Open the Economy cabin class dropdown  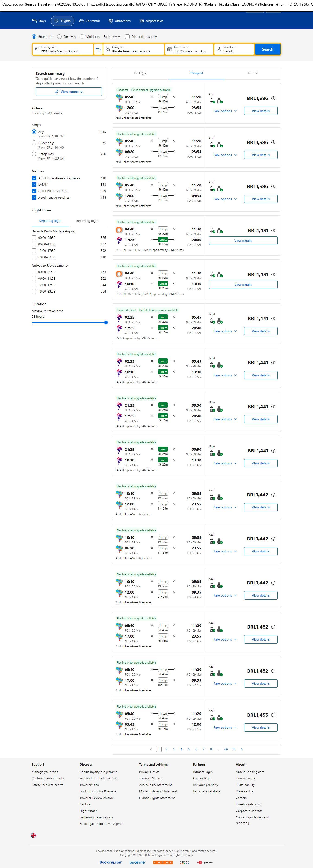point(112,37)
